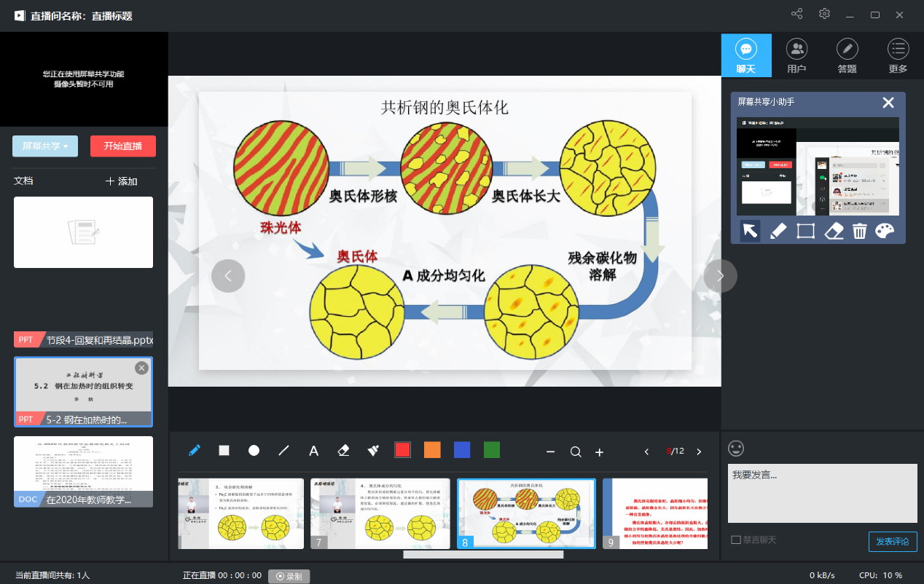Viewport: 924px width, 584px height.
Task: Choose the text annotation tool
Action: [314, 451]
